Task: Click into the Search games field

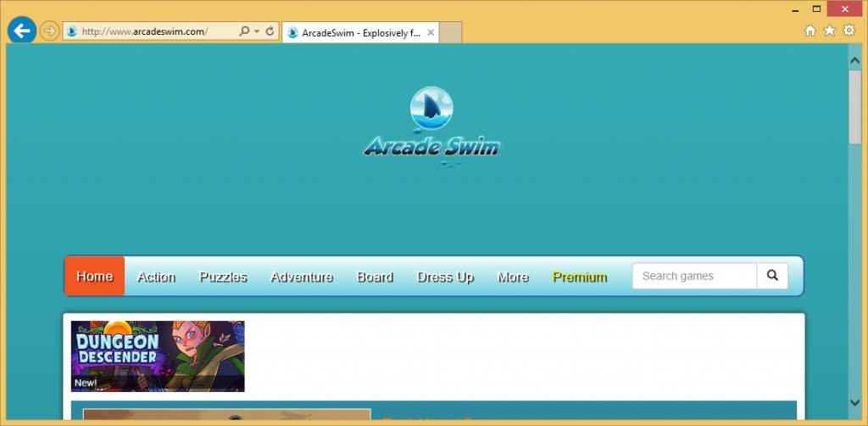Action: coord(694,276)
